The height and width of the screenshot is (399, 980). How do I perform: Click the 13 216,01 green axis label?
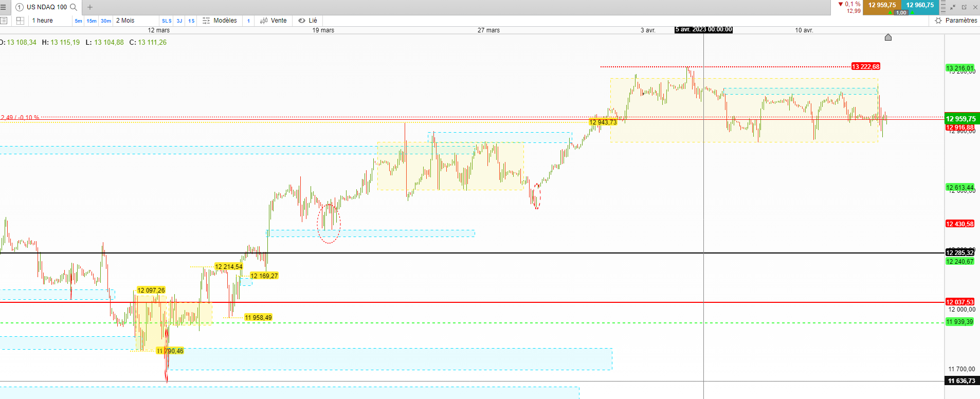(960, 68)
